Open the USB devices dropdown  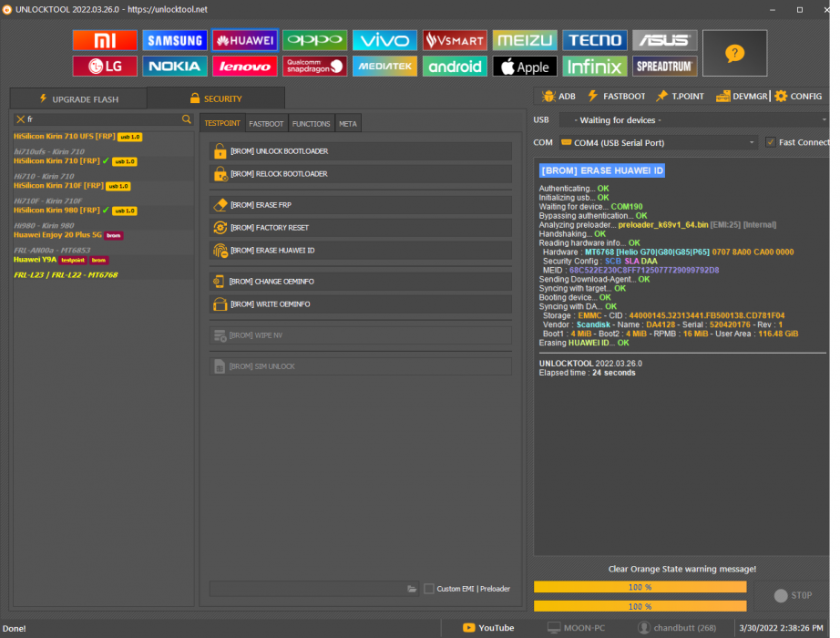click(x=693, y=120)
